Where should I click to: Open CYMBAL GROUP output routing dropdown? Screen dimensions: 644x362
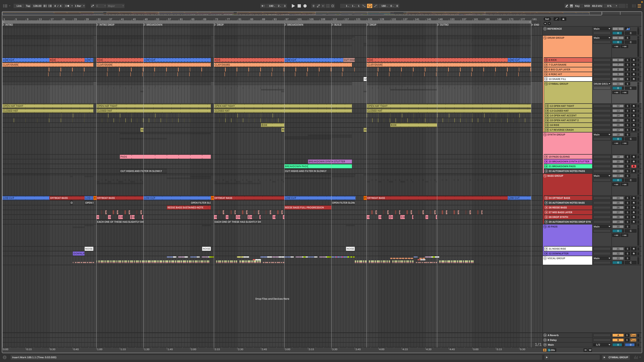[x=602, y=84]
